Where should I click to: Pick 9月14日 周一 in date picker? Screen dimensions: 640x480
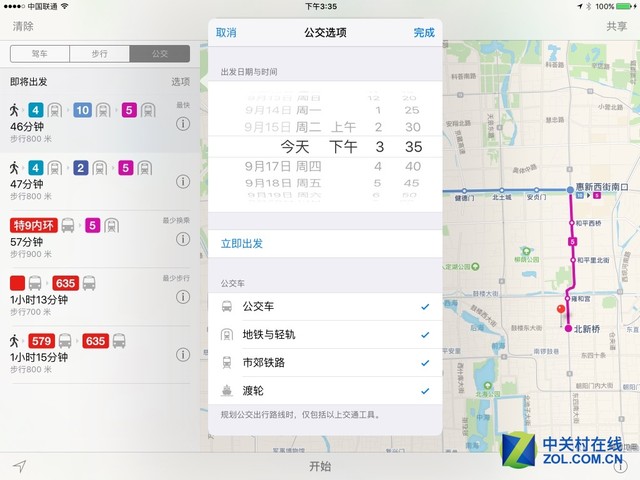click(x=283, y=110)
